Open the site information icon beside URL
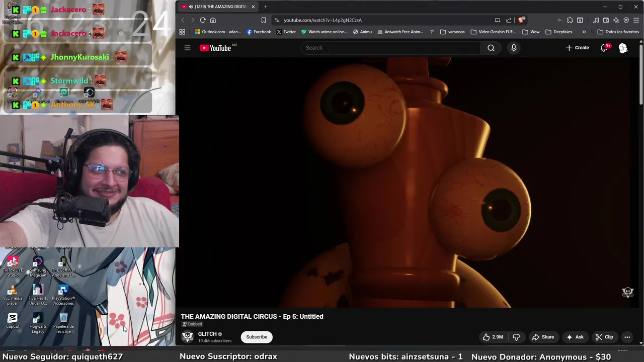Image resolution: width=644 pixels, height=362 pixels. pos(276,20)
